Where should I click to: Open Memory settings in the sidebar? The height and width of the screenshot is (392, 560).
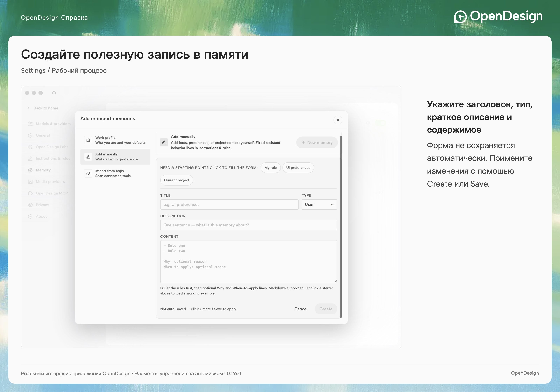click(43, 170)
